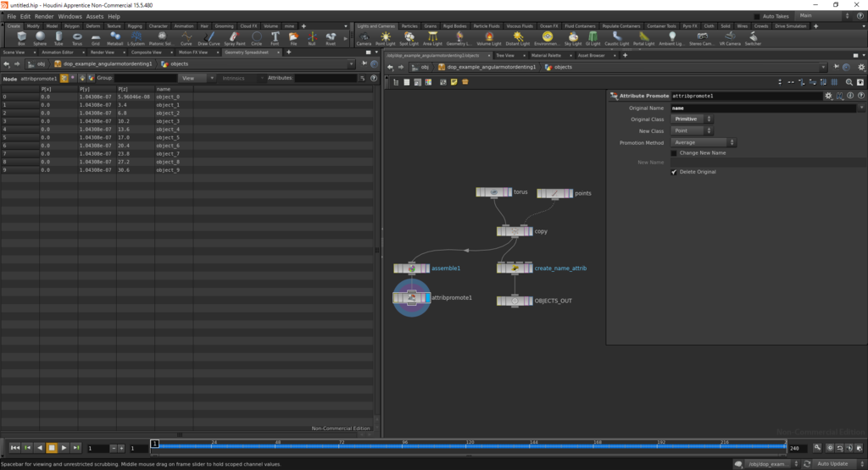Click the VR Camera shelf tool
This screenshot has width=868, height=470.
click(x=730, y=38)
